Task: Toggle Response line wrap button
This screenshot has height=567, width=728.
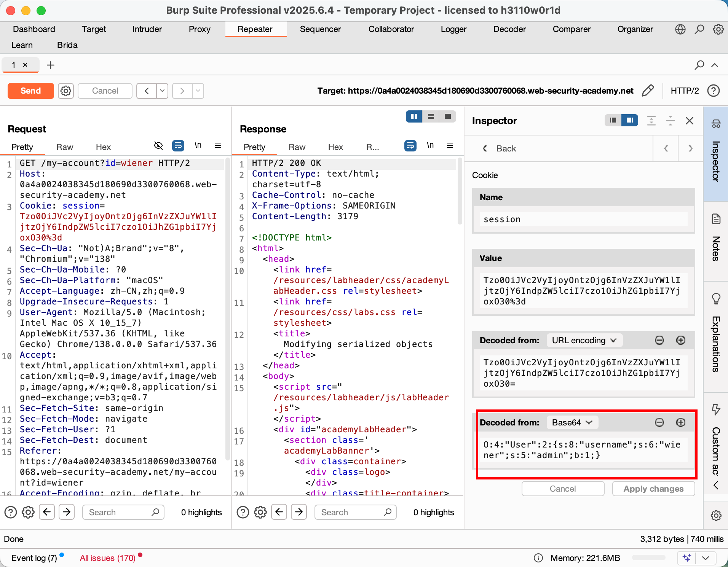Action: coord(410,145)
